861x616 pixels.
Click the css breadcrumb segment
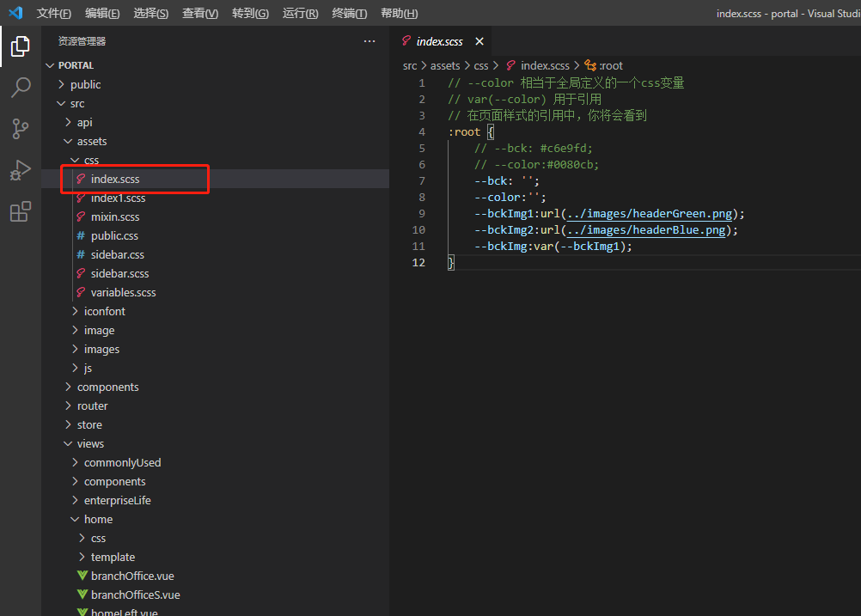click(x=481, y=65)
